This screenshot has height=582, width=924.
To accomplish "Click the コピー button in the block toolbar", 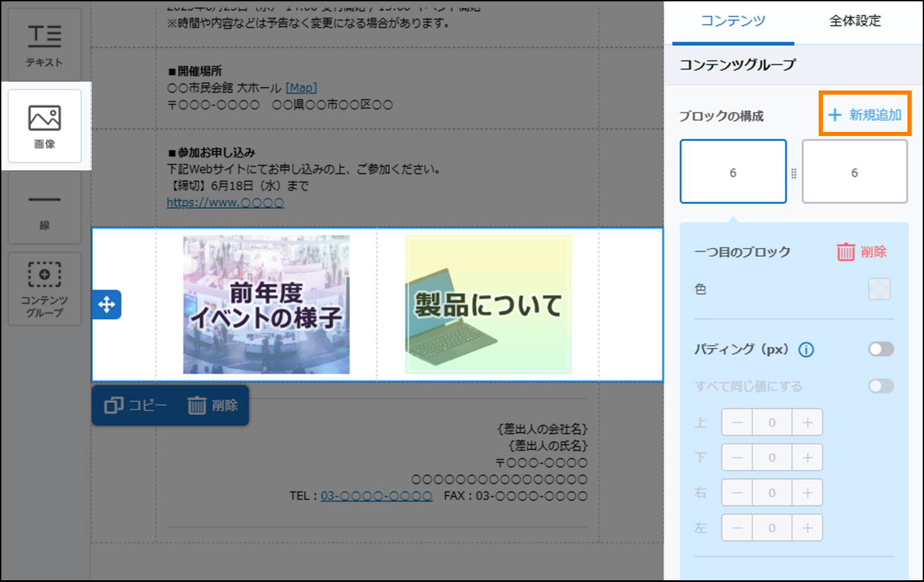I will 136,406.
